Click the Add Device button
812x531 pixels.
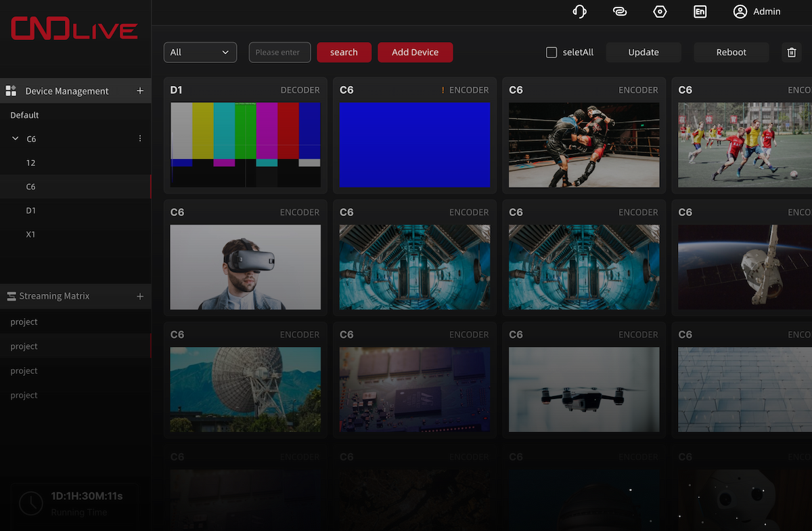coord(415,51)
